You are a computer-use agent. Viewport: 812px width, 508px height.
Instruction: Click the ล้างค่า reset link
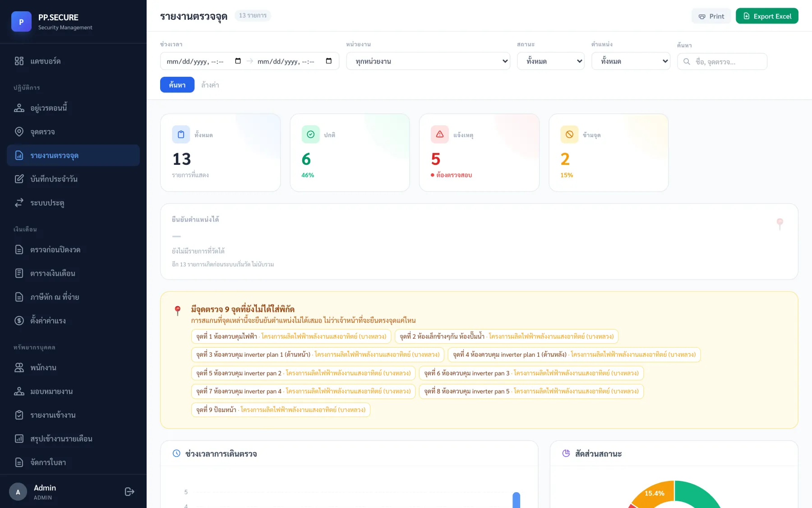210,85
